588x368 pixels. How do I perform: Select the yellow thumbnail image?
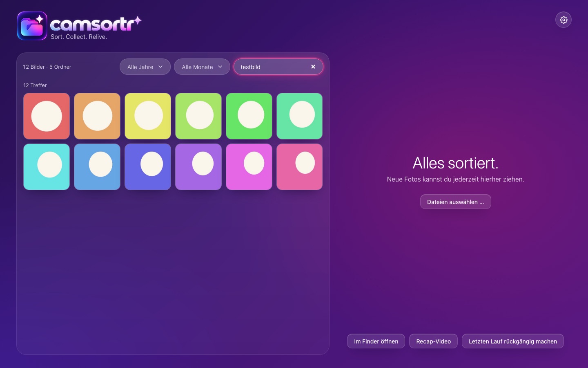pyautogui.click(x=148, y=116)
